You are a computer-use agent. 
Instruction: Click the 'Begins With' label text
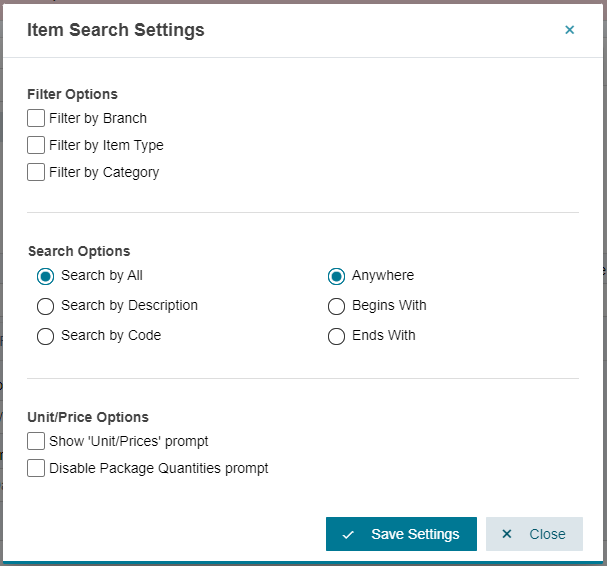389,305
